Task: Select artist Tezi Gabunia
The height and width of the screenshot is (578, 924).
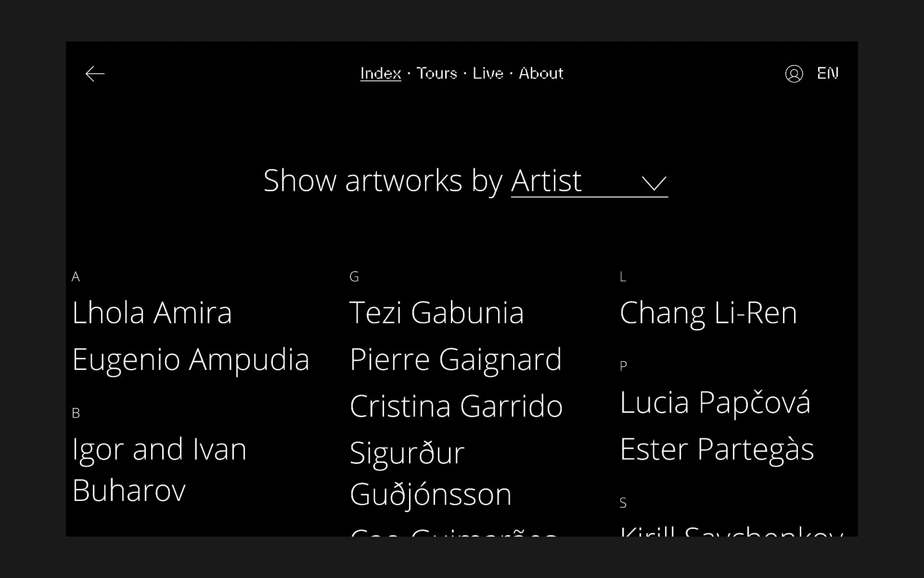Action: pos(436,313)
